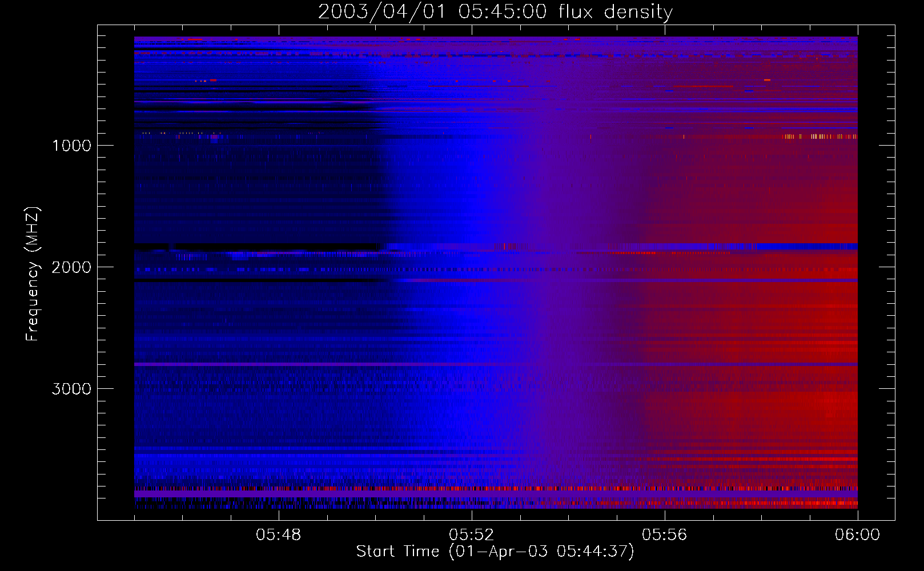Click the 05:48 time tick label
The image size is (924, 571).
click(279, 535)
